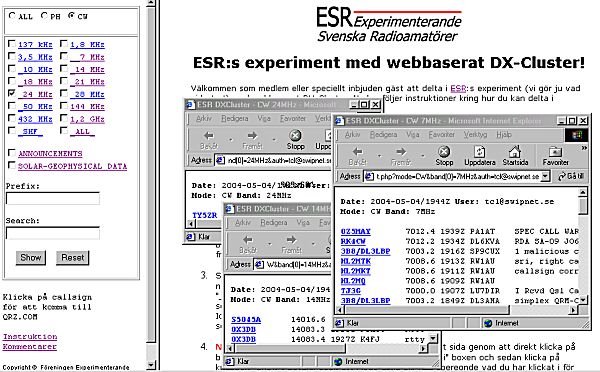Click the Search input field
600x372 pixels.
[53, 233]
